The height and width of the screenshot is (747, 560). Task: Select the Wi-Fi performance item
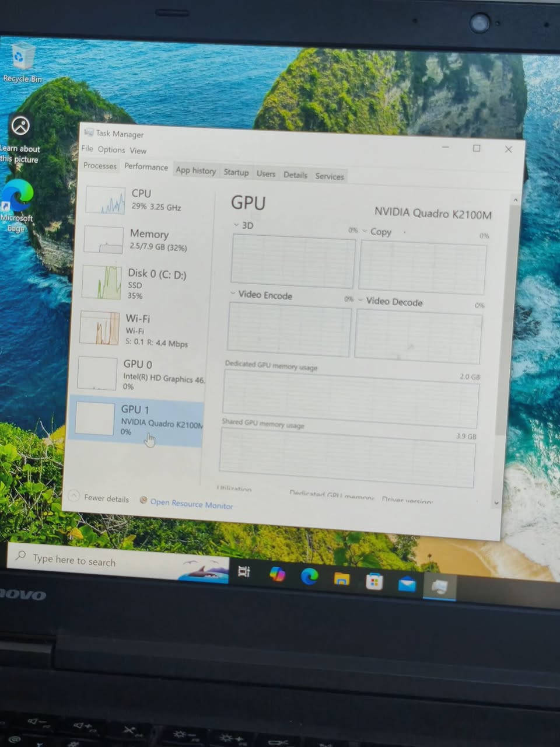(x=141, y=329)
